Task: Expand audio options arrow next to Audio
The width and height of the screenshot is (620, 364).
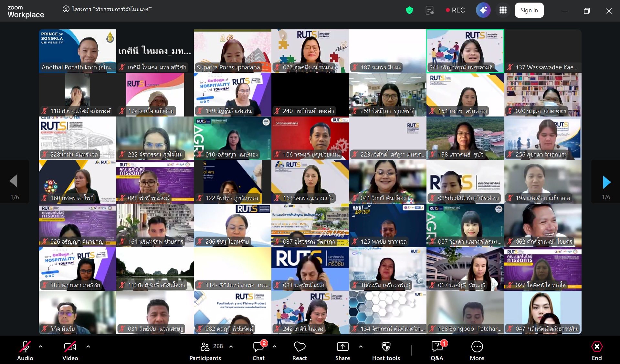Action: [x=41, y=347]
